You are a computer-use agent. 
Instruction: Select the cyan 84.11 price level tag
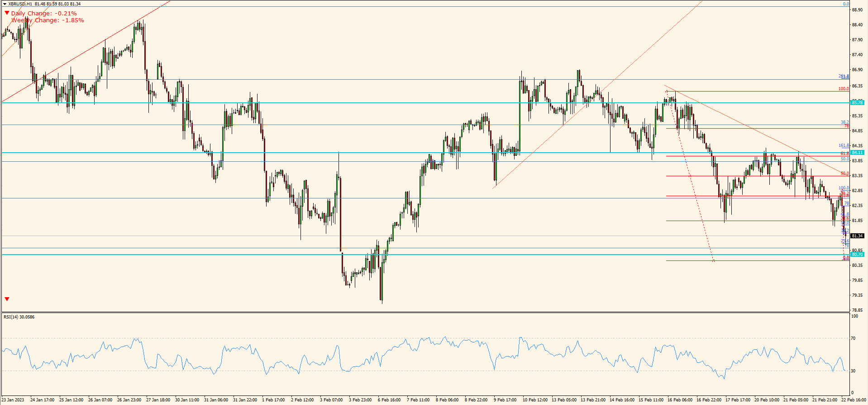point(857,153)
